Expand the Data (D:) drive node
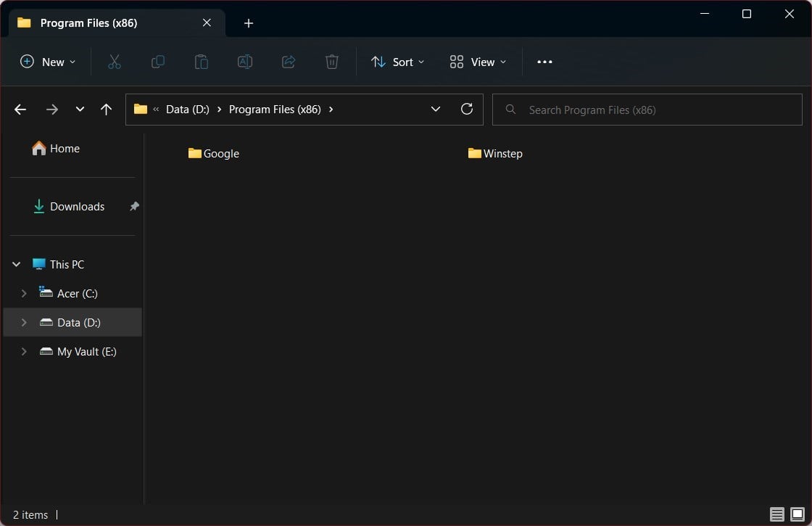Viewport: 812px width, 526px height. click(x=24, y=322)
